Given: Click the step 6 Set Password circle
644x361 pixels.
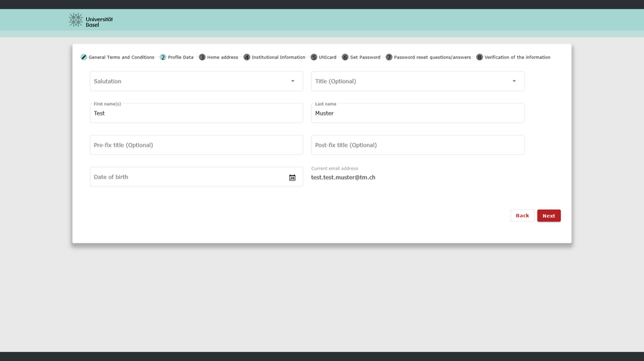Looking at the screenshot, I should 345,58.
